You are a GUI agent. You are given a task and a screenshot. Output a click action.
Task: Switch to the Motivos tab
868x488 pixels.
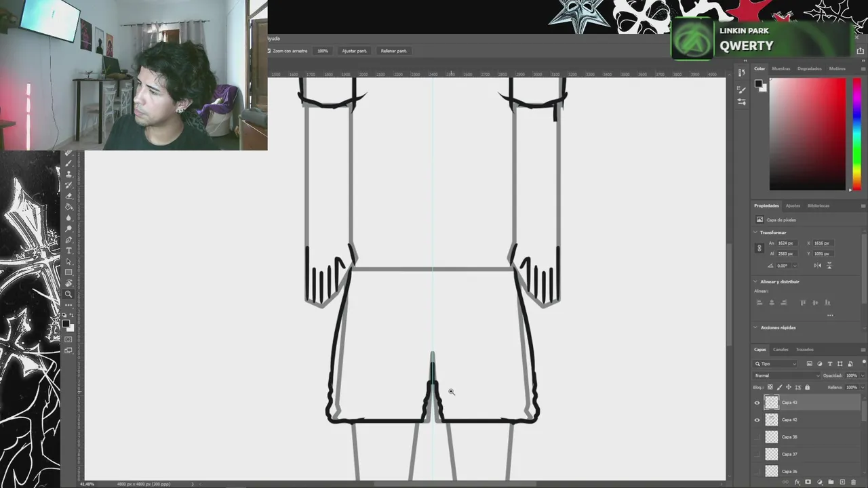[837, 68]
